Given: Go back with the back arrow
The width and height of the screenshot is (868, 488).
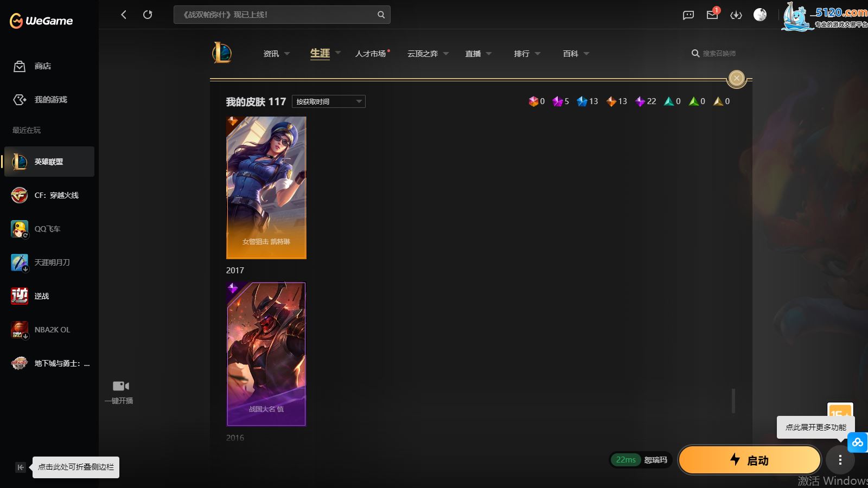Looking at the screenshot, I should [x=124, y=15].
